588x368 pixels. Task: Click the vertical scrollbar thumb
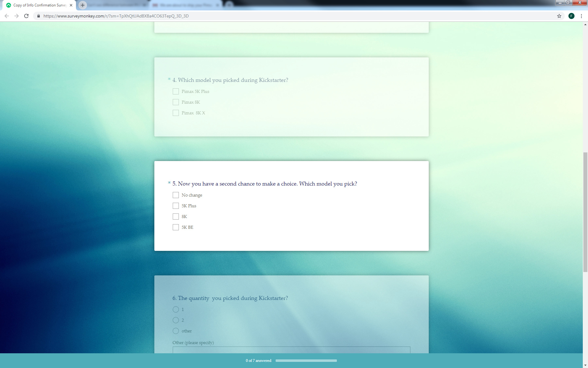click(585, 212)
